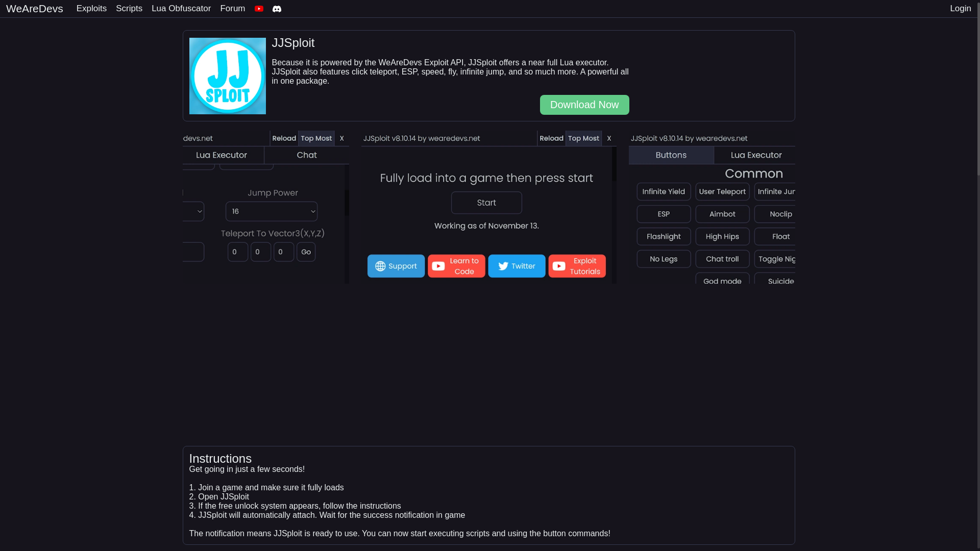
Task: Open the middle screenshot with Start button
Action: tap(489, 207)
